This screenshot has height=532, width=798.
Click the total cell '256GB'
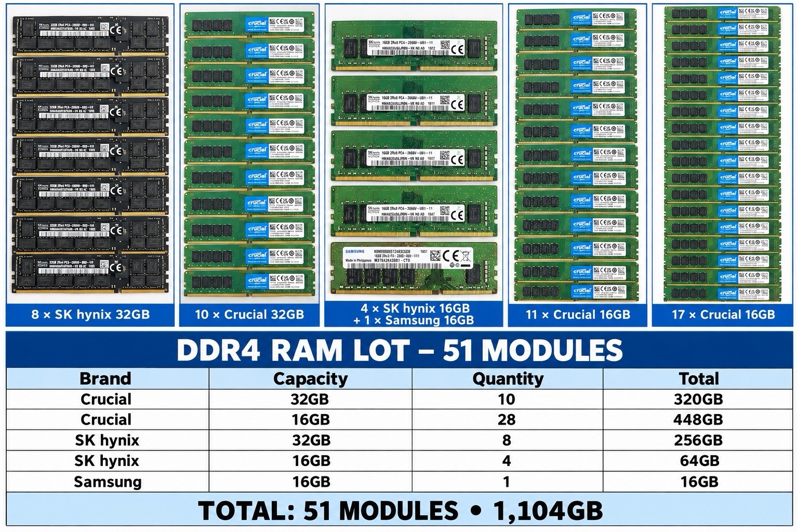698,440
